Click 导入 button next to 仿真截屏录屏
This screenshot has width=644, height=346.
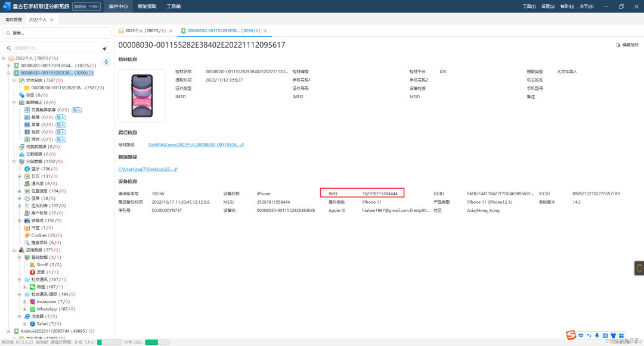pos(77,110)
